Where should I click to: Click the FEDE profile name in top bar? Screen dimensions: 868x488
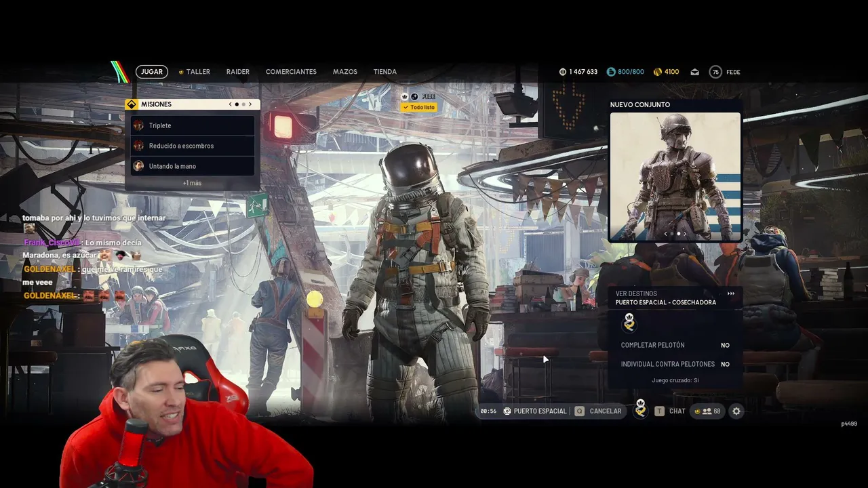point(733,72)
